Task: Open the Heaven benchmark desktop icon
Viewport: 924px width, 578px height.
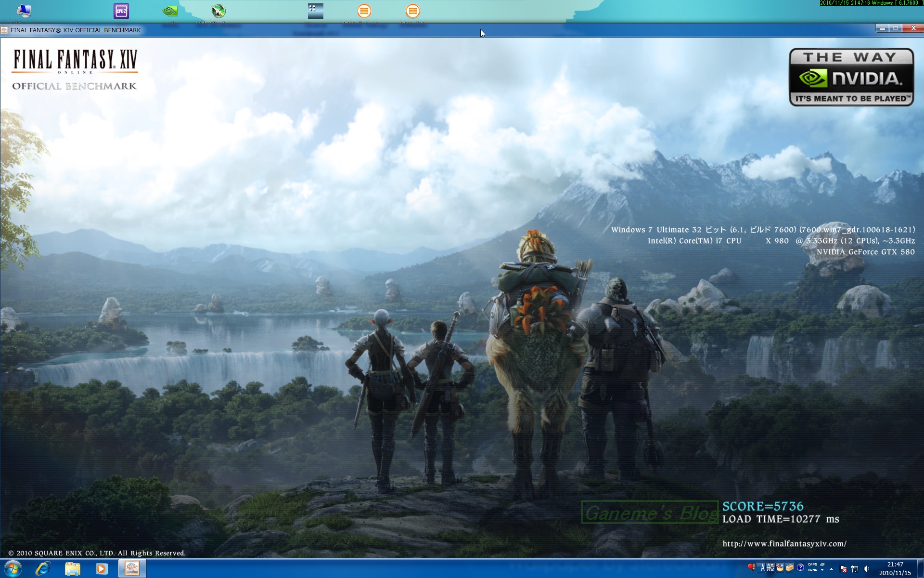Action: pos(315,11)
